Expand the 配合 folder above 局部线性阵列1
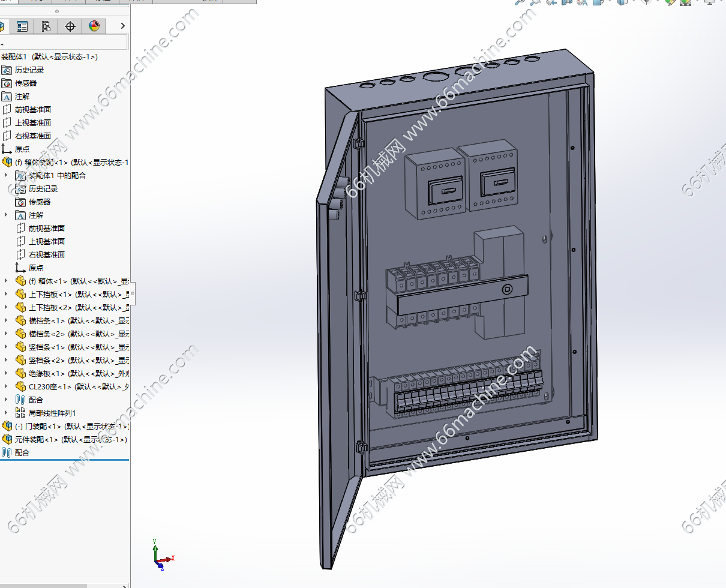726x588 pixels. point(7,400)
